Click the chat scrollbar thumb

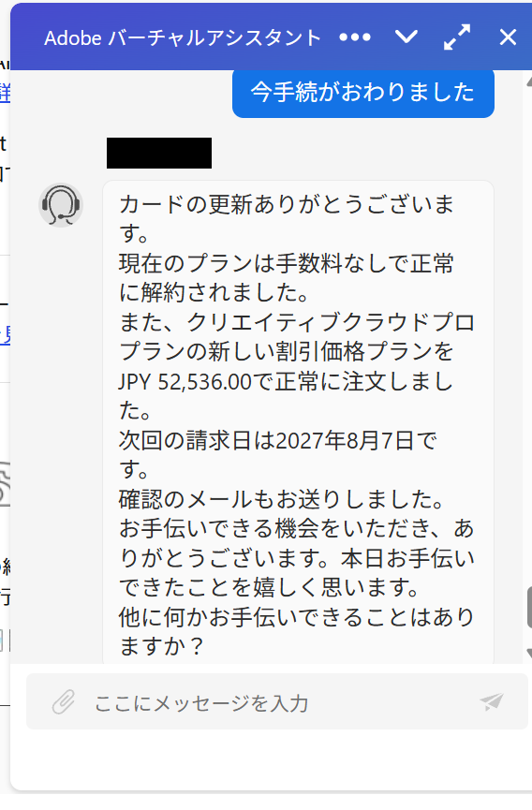[x=529, y=608]
